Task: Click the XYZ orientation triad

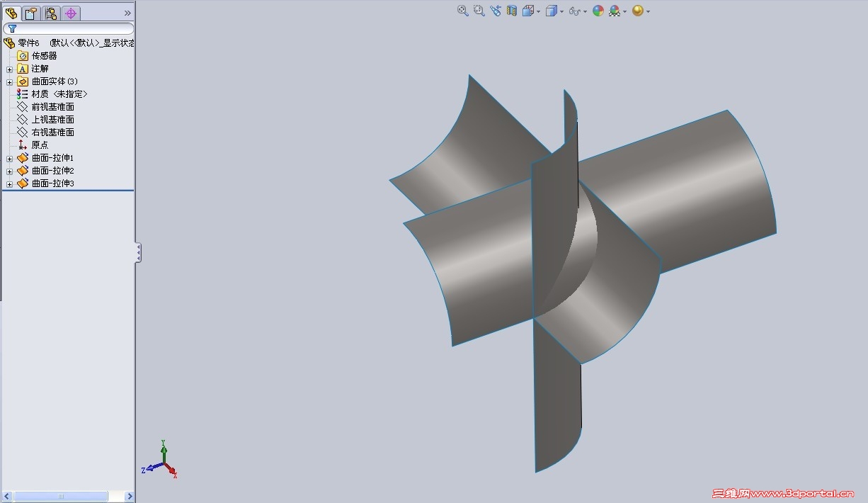Action: 160,460
